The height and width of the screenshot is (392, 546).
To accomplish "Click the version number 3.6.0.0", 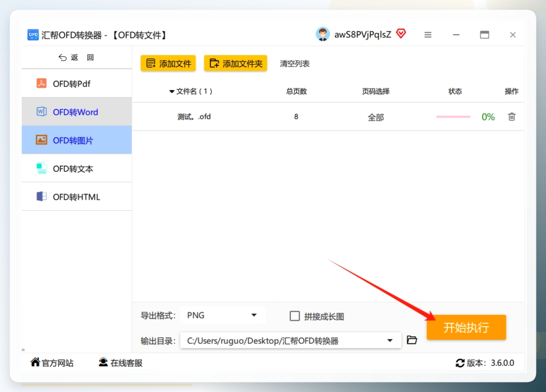I will 502,363.
